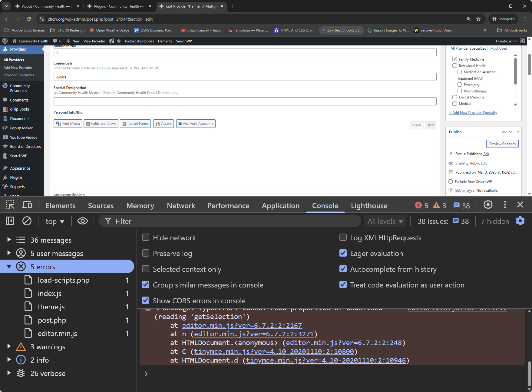Open the Chrome three-dot menu
This screenshot has height=392, width=532.
click(525, 19)
